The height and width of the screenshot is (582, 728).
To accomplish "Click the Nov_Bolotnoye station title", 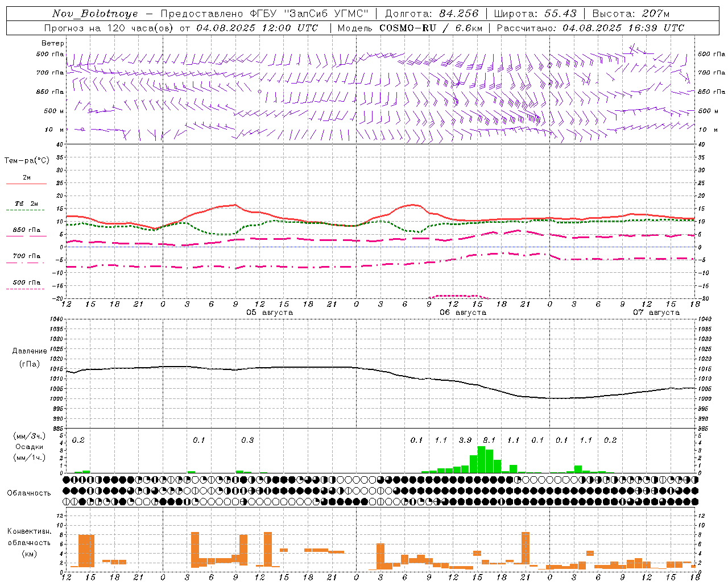I will point(95,14).
